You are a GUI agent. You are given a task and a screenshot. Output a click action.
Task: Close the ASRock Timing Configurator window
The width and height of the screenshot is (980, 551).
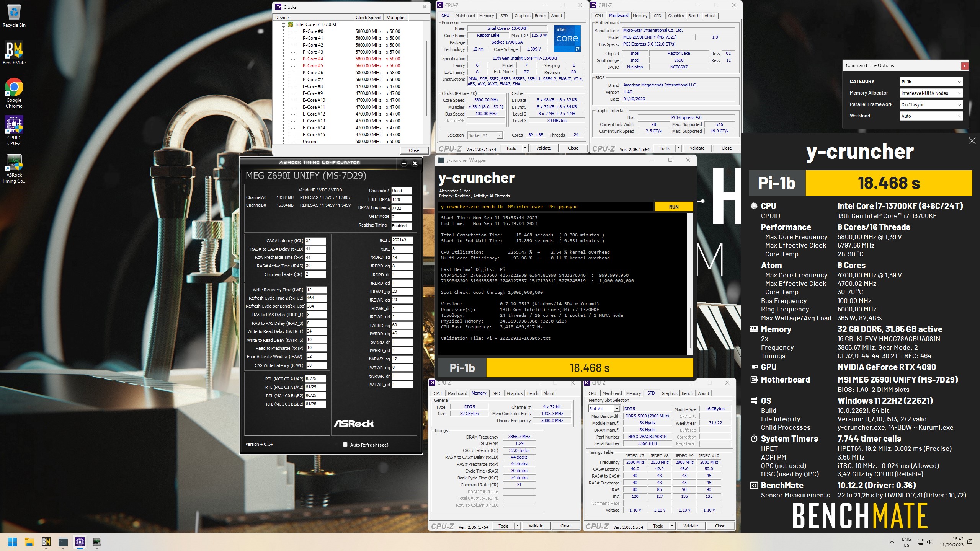[x=415, y=163]
